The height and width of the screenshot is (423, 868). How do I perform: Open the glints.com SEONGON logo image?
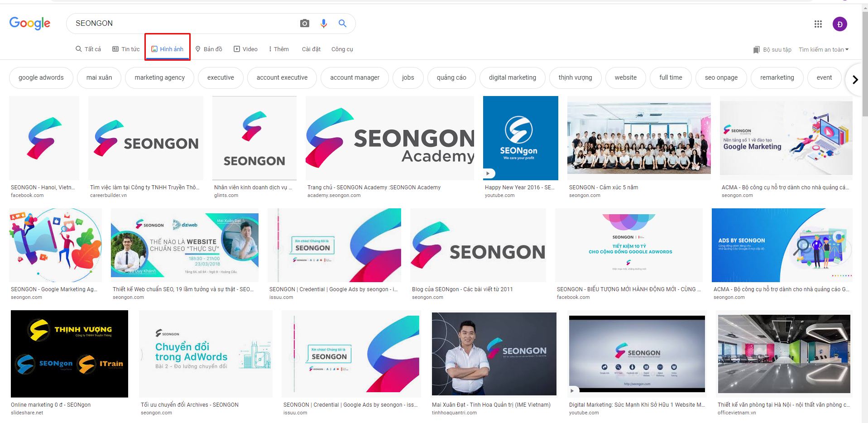point(254,138)
